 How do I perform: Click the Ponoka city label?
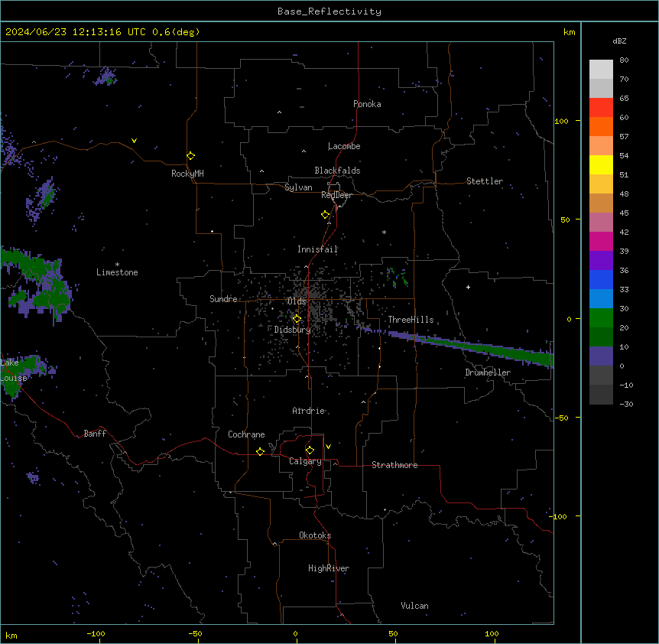point(367,104)
